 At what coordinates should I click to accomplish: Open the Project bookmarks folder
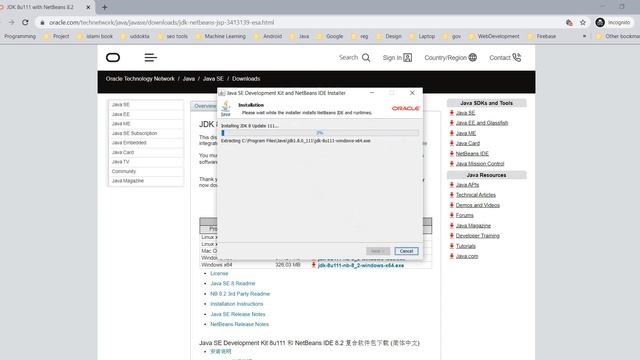point(56,36)
